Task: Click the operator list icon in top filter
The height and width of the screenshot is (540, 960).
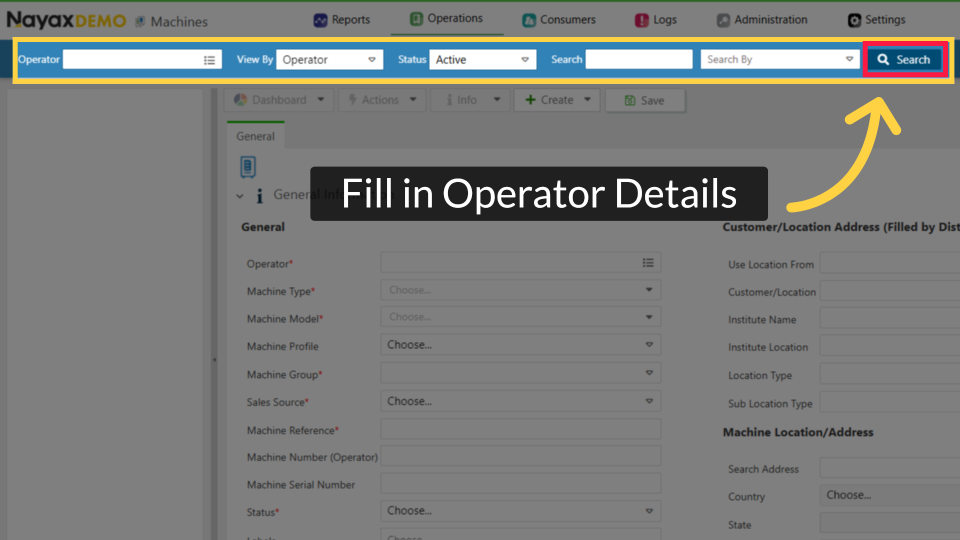Action: [x=210, y=60]
